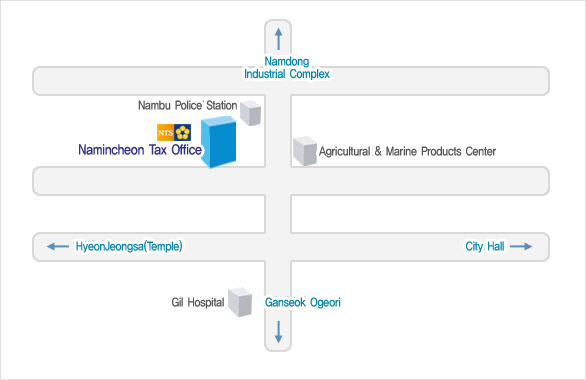586x380 pixels.
Task: Select the Agricultural & Marine Products Center cube
Action: (x=305, y=151)
